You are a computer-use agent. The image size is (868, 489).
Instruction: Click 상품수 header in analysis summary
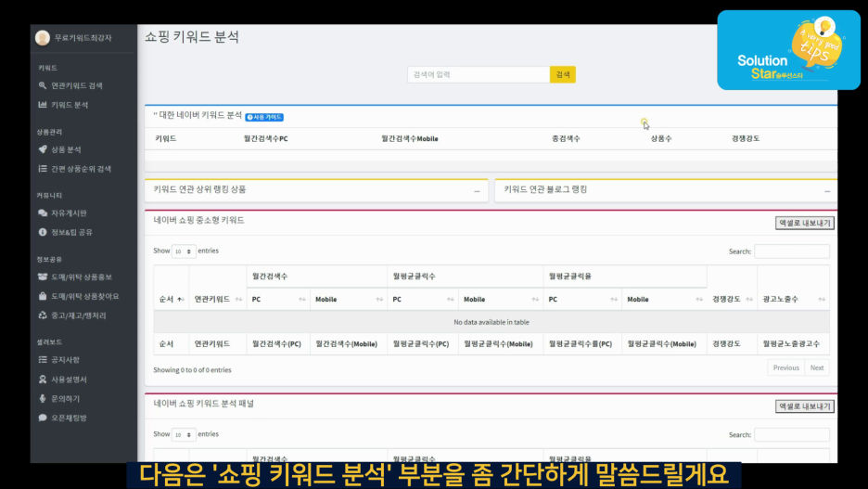661,138
